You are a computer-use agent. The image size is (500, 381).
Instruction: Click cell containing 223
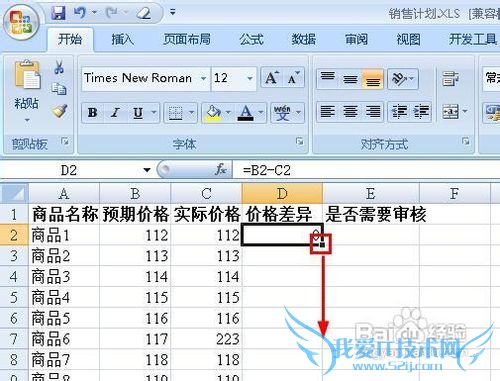206,339
